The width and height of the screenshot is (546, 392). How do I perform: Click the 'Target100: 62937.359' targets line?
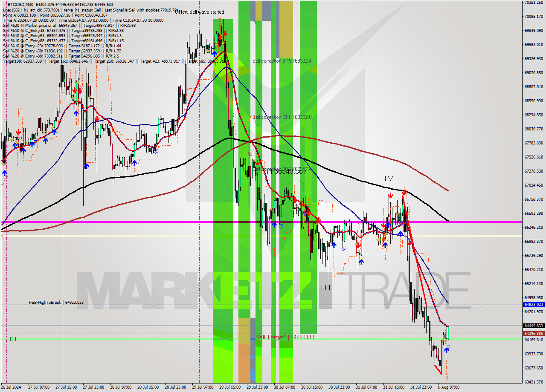click(114, 61)
